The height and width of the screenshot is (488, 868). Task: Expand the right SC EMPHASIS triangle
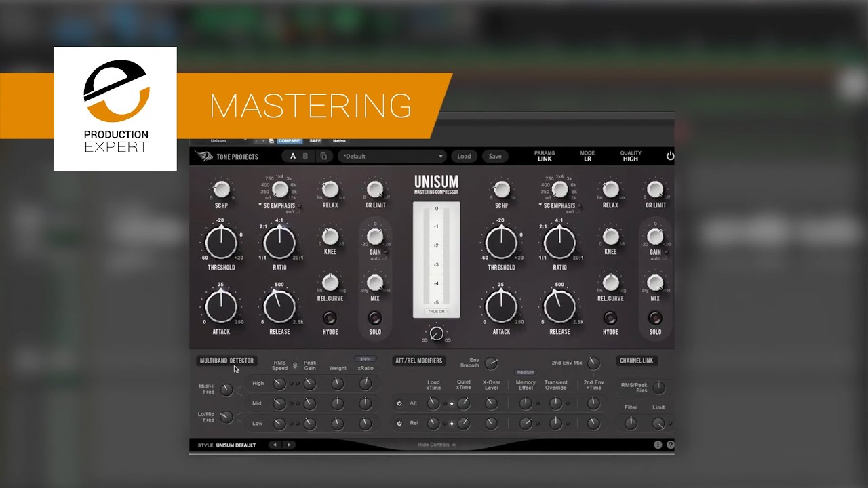[x=541, y=205]
